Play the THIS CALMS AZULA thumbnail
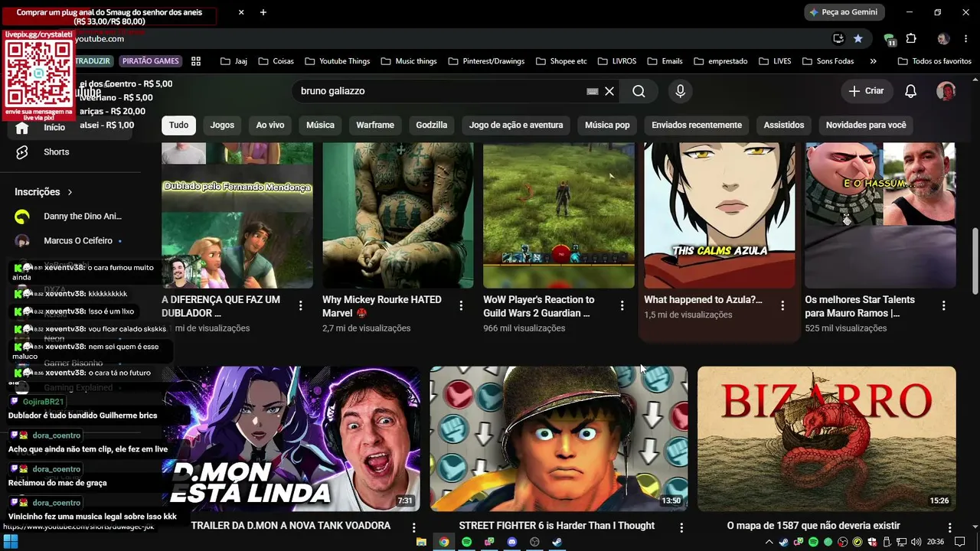 coord(720,216)
